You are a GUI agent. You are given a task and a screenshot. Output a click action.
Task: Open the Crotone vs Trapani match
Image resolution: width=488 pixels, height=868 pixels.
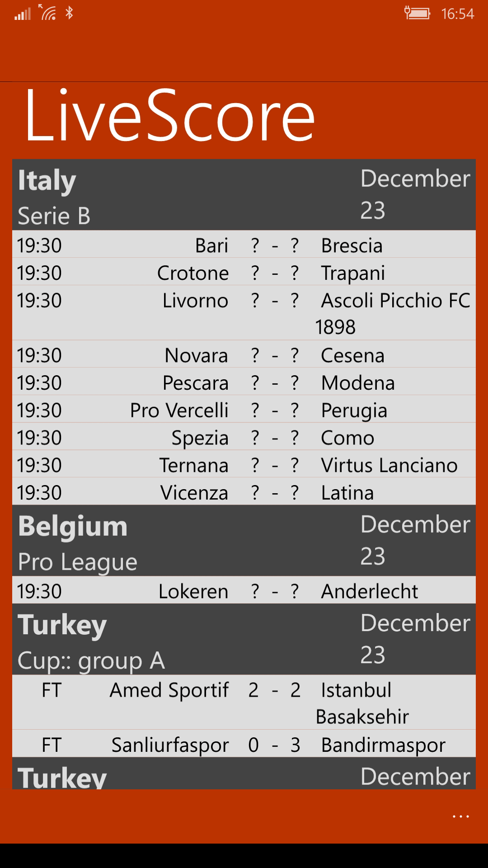(244, 273)
